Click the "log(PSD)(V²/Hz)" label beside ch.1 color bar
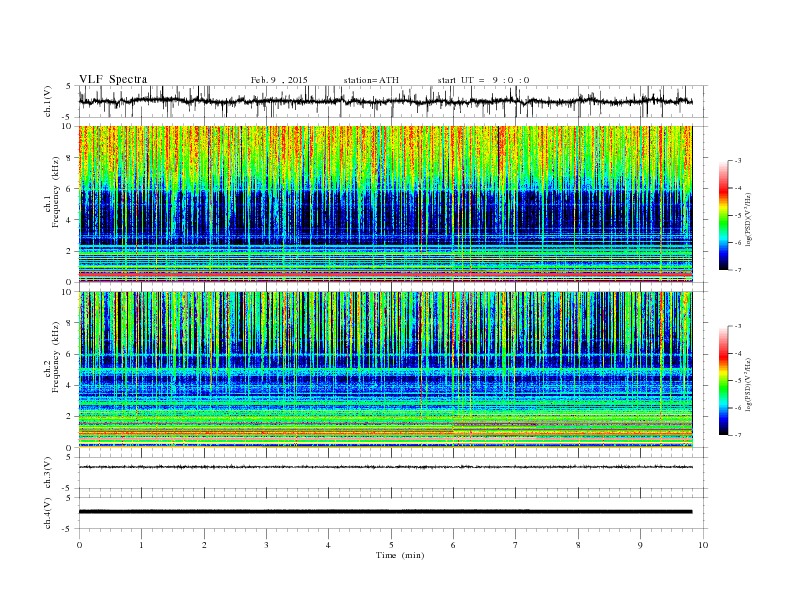 [747, 218]
